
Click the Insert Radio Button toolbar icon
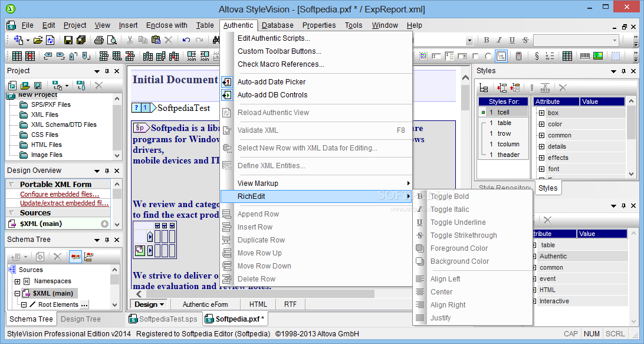[x=488, y=56]
